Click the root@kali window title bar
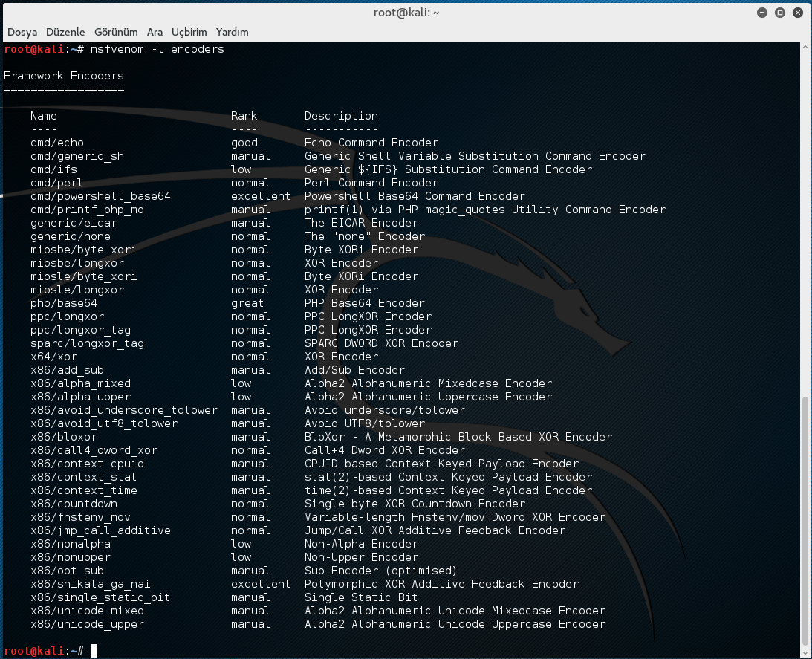Screen dimensions: 812x659 [406, 13]
